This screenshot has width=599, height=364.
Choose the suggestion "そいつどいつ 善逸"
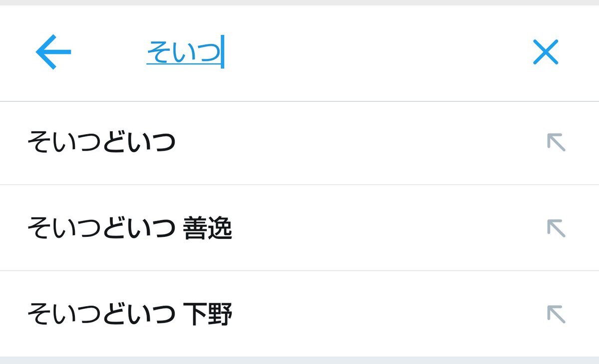pos(130,229)
